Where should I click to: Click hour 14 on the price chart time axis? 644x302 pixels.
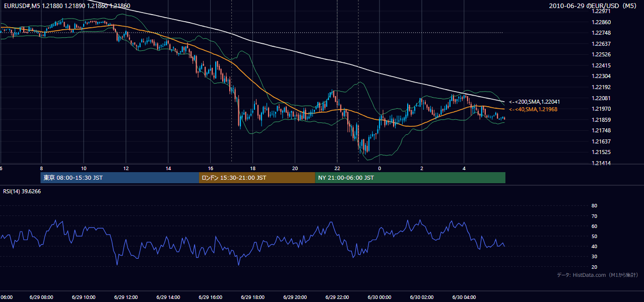[168, 168]
